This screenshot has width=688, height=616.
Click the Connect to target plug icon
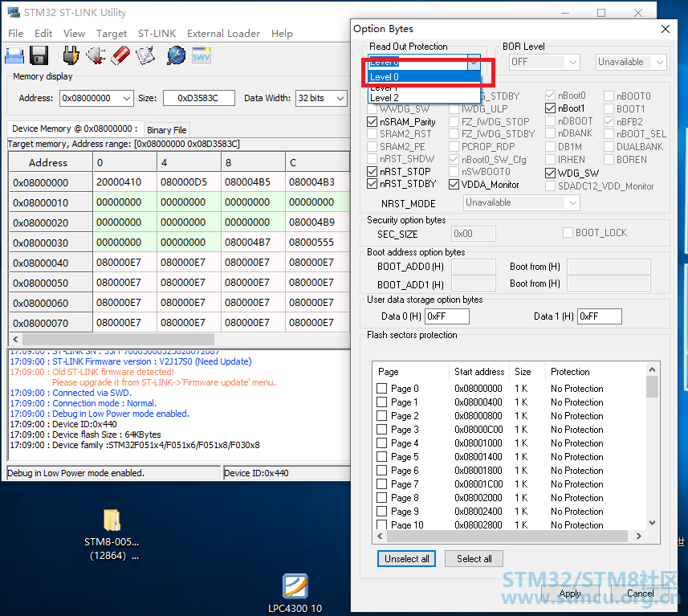(71, 55)
